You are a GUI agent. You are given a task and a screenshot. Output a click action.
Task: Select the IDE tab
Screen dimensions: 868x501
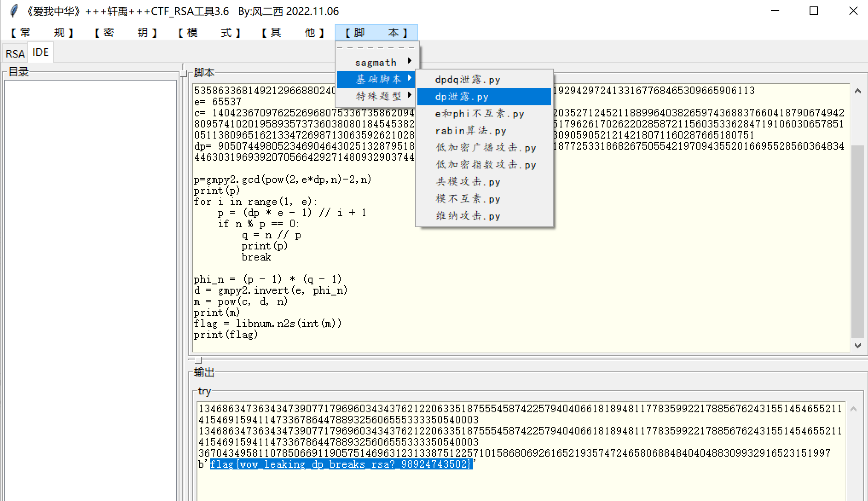pyautogui.click(x=41, y=52)
